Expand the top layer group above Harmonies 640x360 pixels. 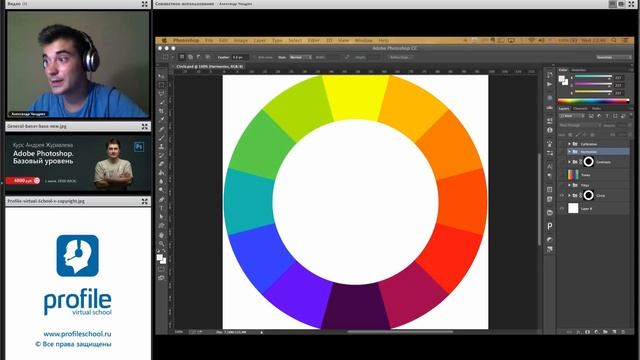pos(569,144)
